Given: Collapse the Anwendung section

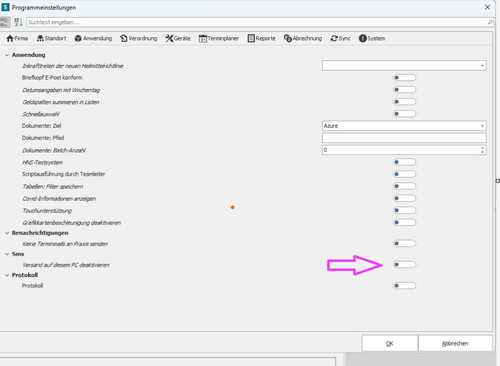Looking at the screenshot, I should (x=7, y=55).
